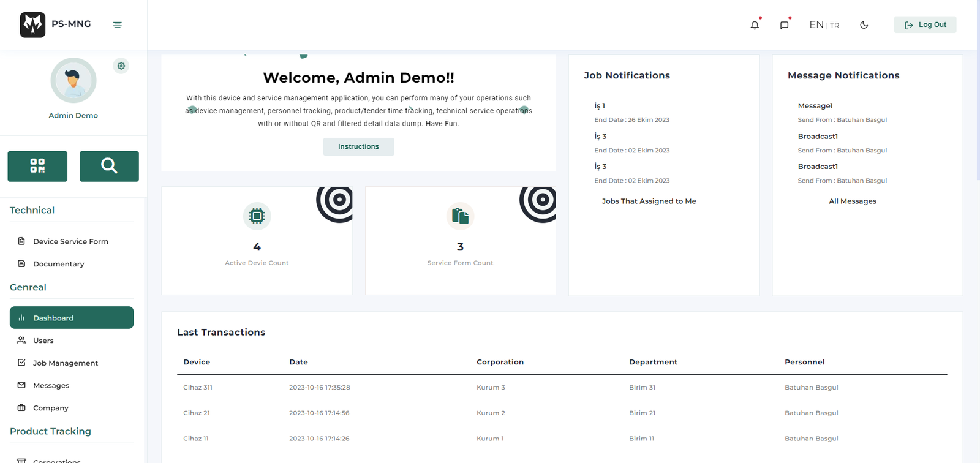This screenshot has width=980, height=463.
Task: Open the notifications bell
Action: tap(755, 25)
